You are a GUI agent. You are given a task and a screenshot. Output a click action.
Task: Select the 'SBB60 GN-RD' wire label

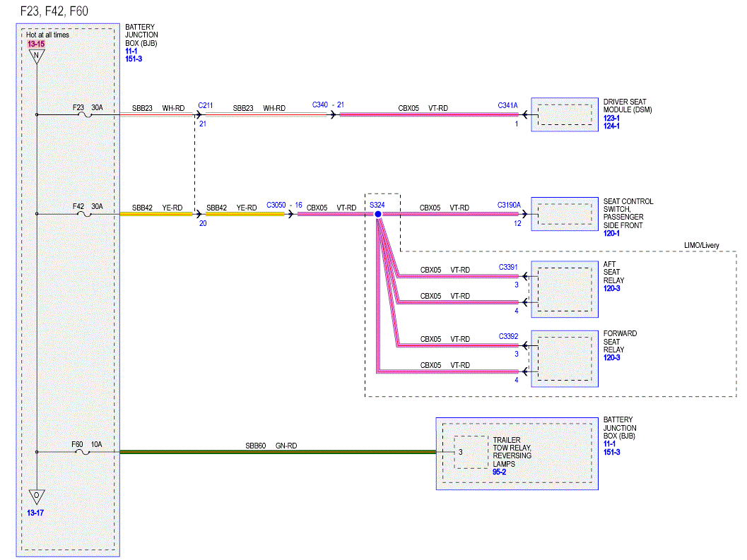[271, 446]
